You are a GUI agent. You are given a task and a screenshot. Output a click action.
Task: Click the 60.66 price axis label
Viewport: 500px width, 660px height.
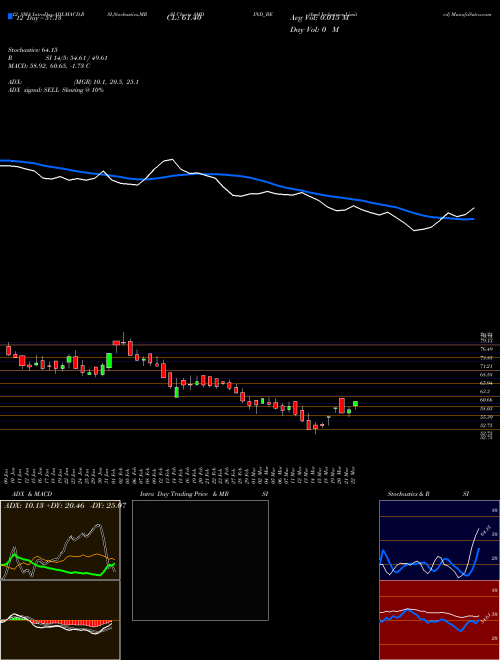[486, 399]
